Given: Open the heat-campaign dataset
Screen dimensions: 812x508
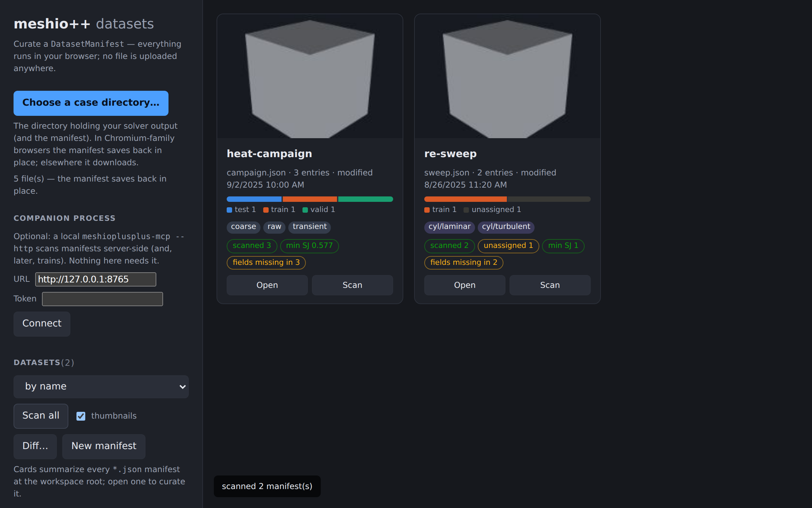Looking at the screenshot, I should [267, 285].
